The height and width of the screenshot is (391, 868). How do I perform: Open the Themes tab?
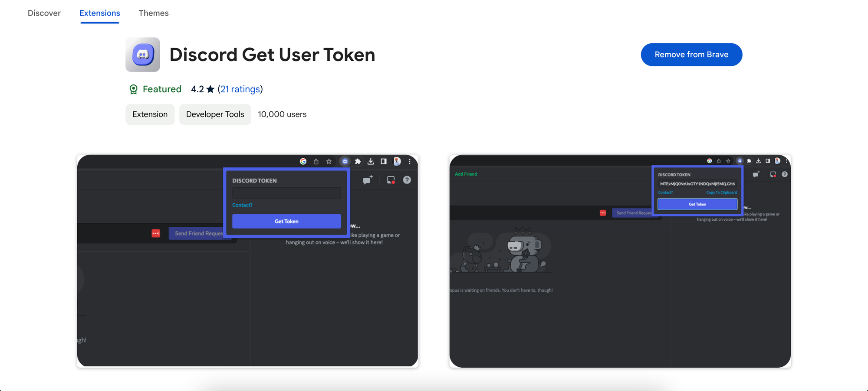point(153,13)
